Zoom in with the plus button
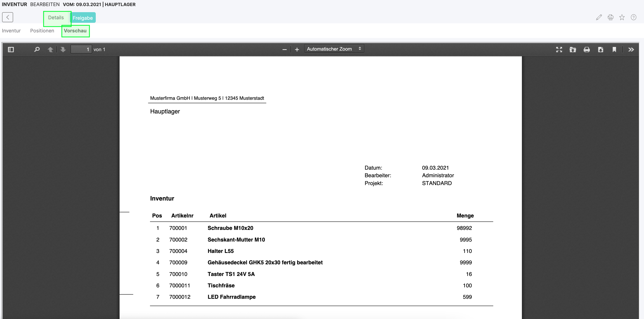The width and height of the screenshot is (644, 319). tap(297, 50)
